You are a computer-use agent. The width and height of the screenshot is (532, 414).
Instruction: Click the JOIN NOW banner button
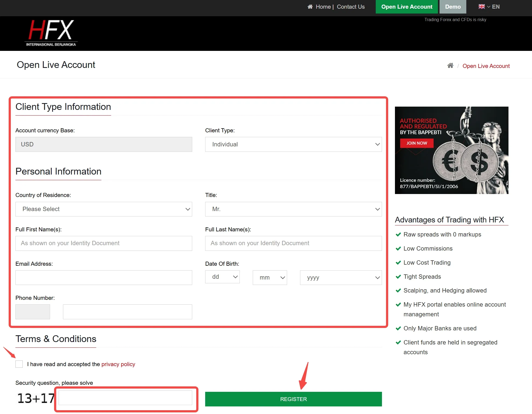click(417, 143)
